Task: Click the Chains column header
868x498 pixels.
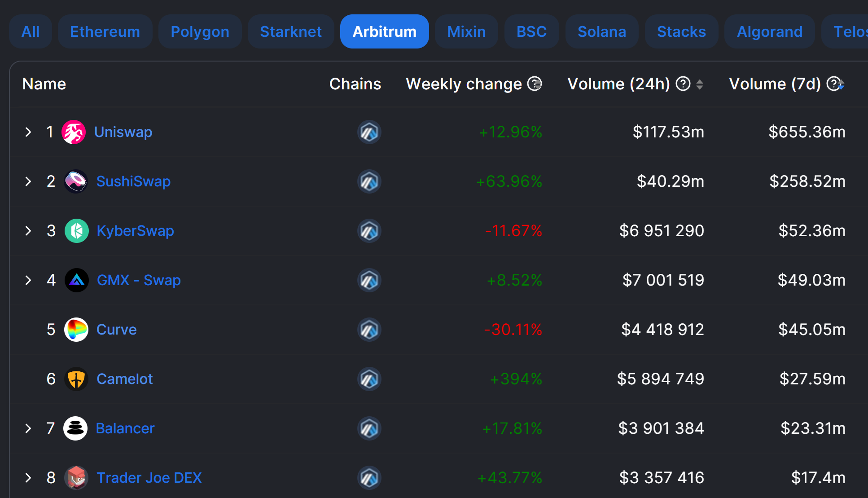Action: [355, 84]
